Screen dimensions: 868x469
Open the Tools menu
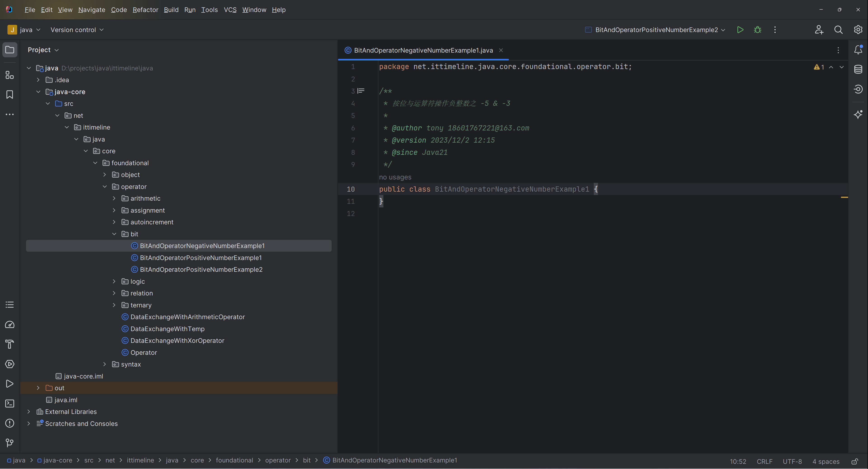pos(209,10)
